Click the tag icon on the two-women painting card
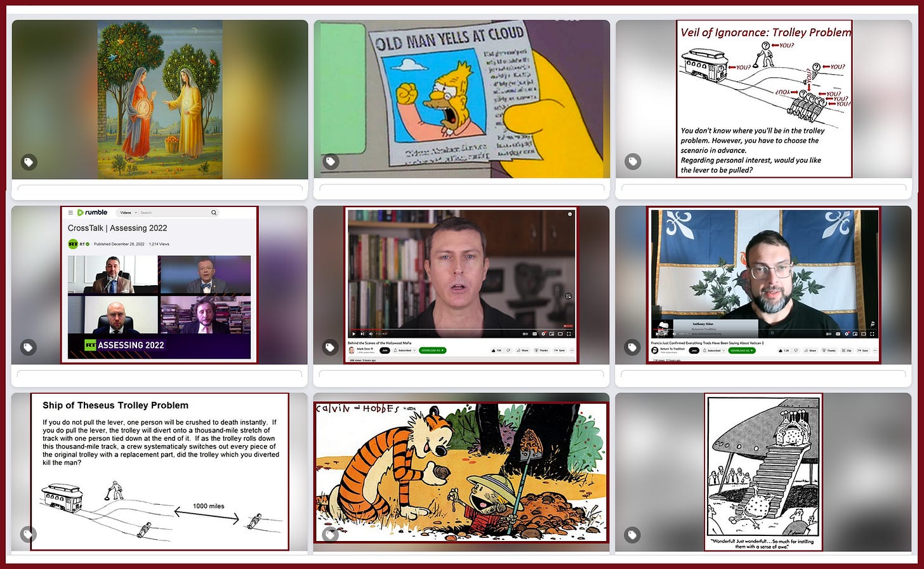The image size is (924, 569). [x=29, y=162]
